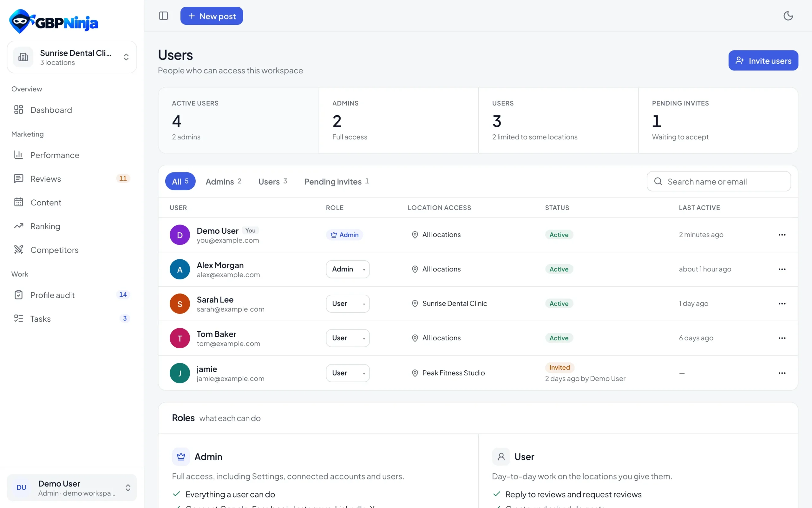Image resolution: width=812 pixels, height=508 pixels.
Task: Click Demo User's Admin role badge
Action: pos(344,235)
